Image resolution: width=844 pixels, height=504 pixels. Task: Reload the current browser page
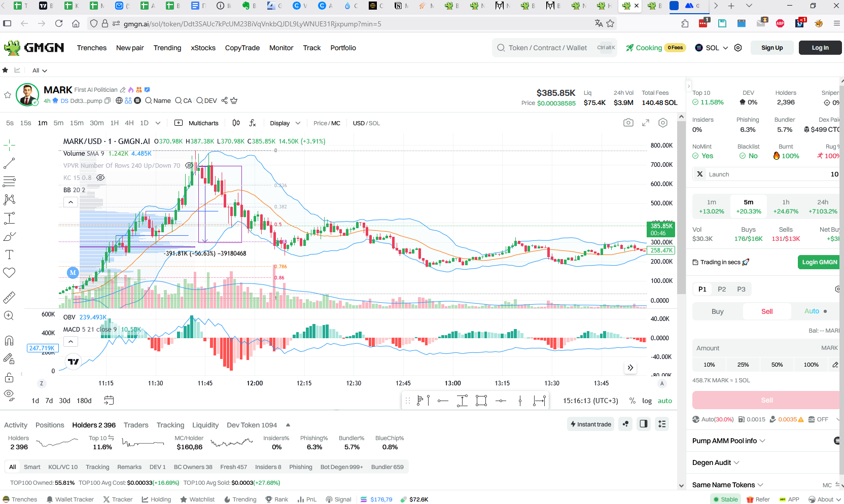click(59, 23)
